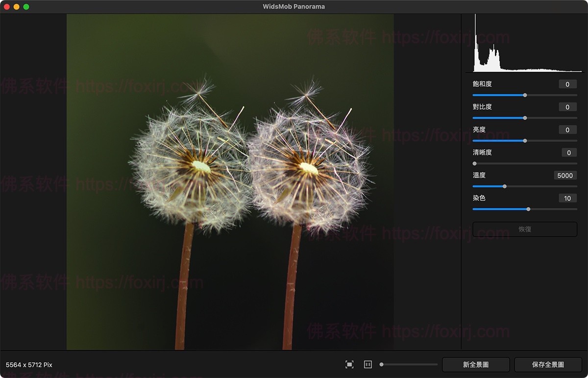Viewport: 588px width, 378px height.
Task: Click the 對比度 value field showing 0
Action: point(567,106)
